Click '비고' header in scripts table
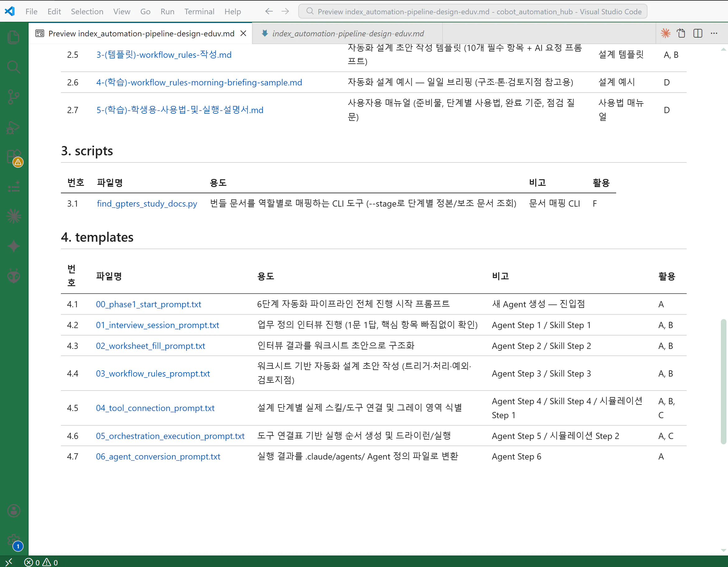Image resolution: width=728 pixels, height=567 pixels. click(537, 183)
